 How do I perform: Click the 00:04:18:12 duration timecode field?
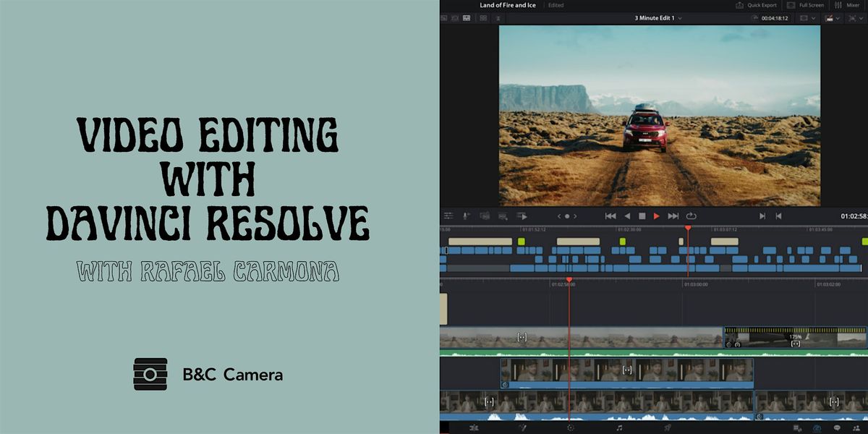click(774, 18)
